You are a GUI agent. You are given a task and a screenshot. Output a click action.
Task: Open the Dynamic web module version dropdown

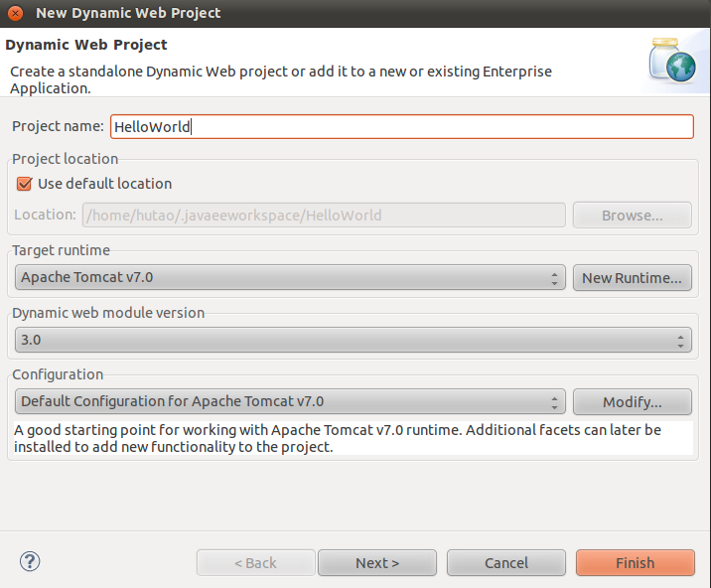[353, 340]
